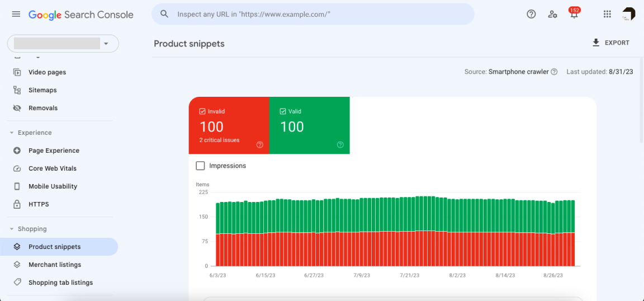The image size is (644, 301).
Task: Click the account profile avatar
Action: pyautogui.click(x=629, y=15)
